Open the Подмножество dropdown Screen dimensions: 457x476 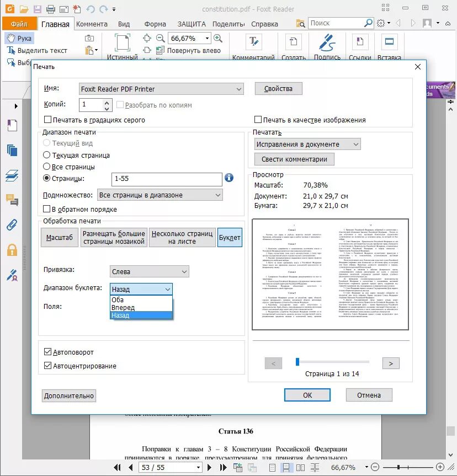160,195
